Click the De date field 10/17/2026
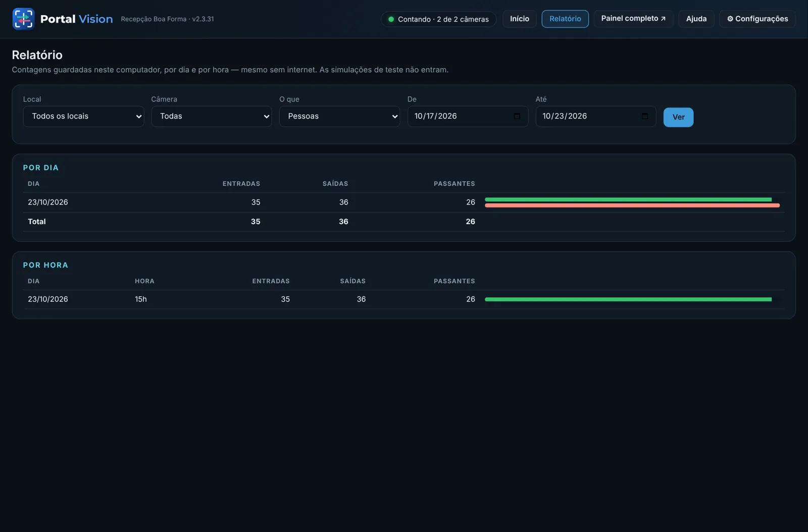 pos(468,116)
